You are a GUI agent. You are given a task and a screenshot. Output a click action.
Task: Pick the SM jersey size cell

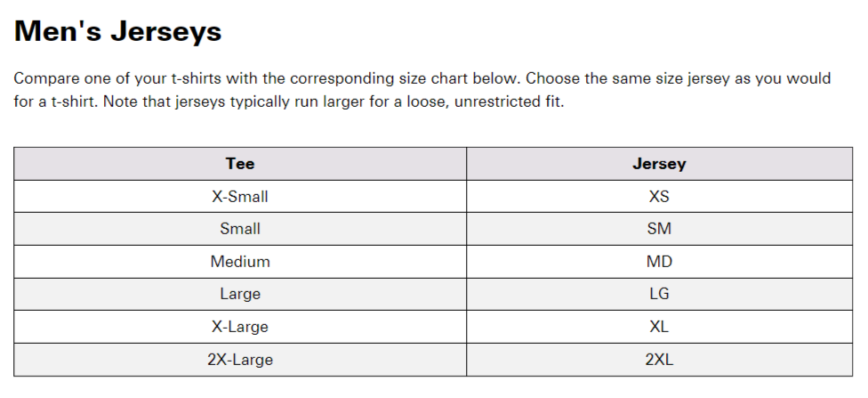pos(659,229)
